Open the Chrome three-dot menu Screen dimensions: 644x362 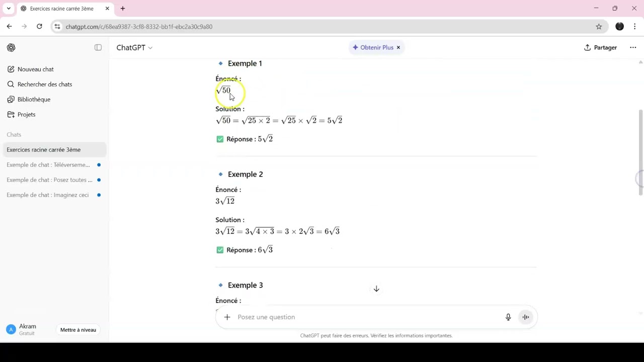pos(635,27)
